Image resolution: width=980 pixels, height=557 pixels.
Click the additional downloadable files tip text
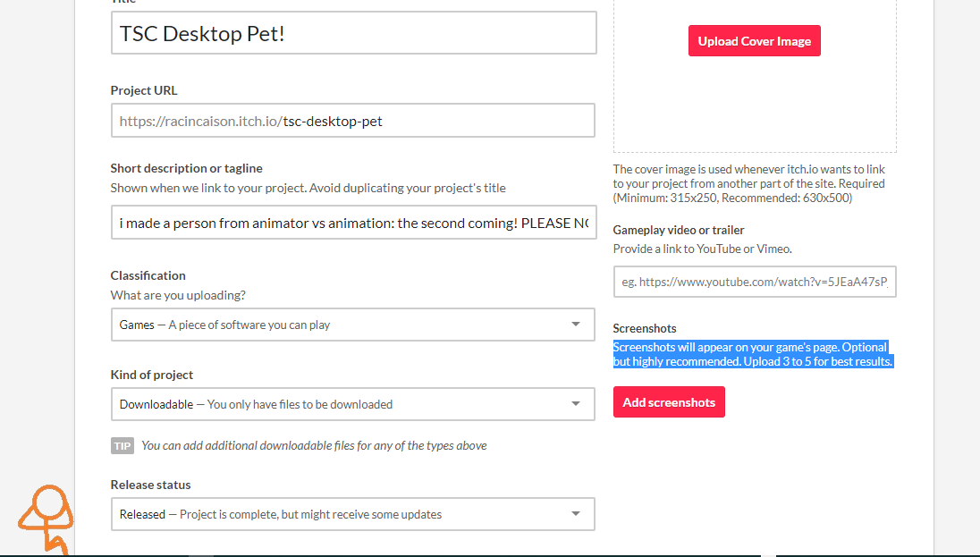314,446
